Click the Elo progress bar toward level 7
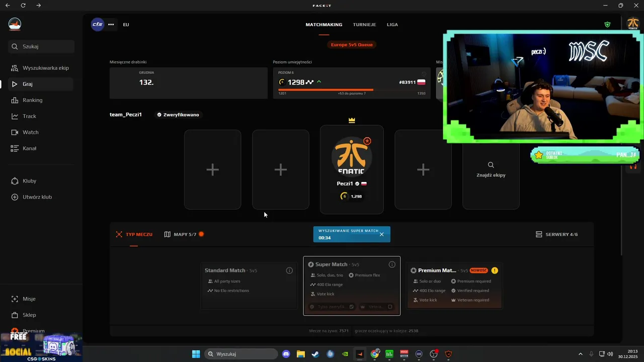This screenshot has height=362, width=644. [x=352, y=89]
